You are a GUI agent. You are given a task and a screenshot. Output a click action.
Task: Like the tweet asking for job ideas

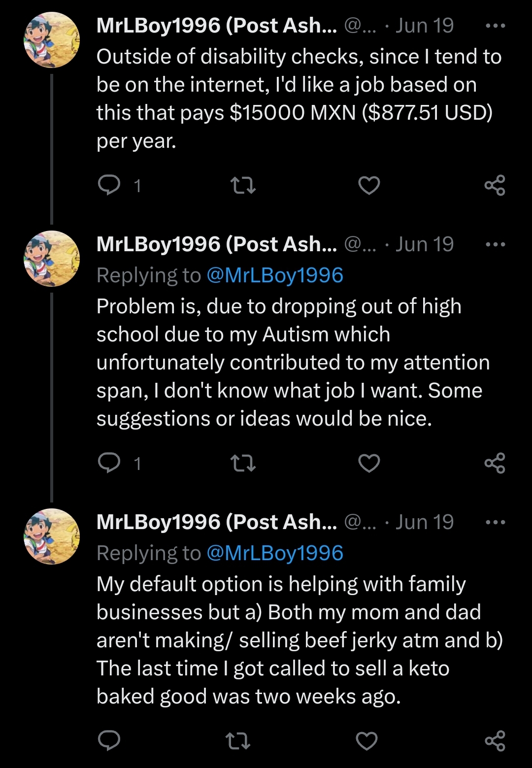368,463
